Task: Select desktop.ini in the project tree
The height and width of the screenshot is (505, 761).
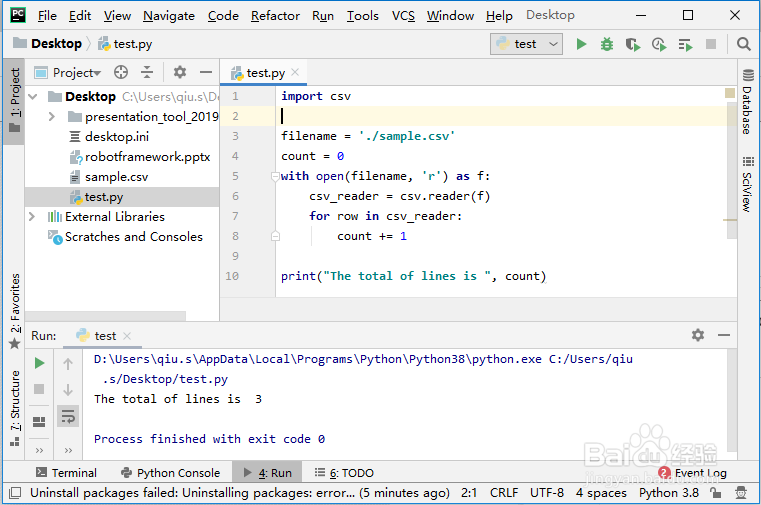Action: [116, 137]
